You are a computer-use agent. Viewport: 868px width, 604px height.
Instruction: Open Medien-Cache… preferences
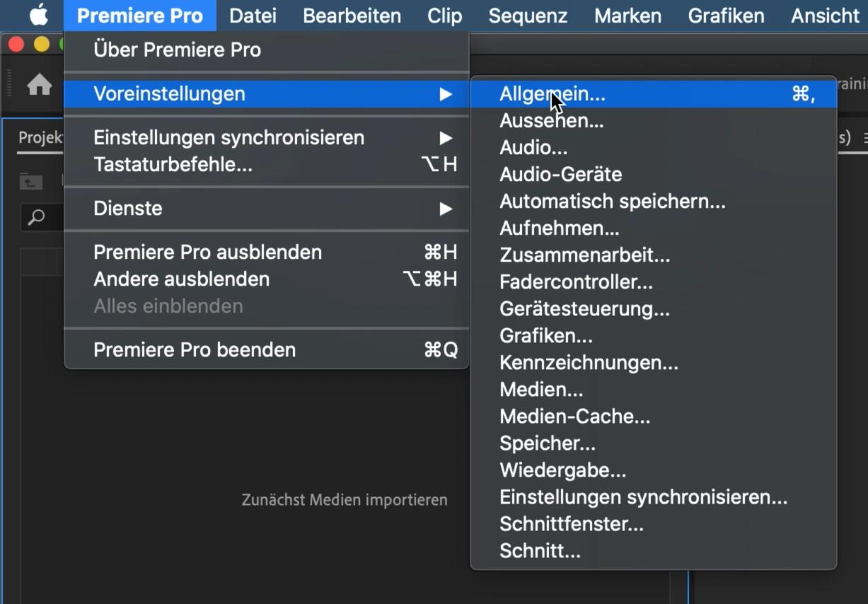click(574, 417)
